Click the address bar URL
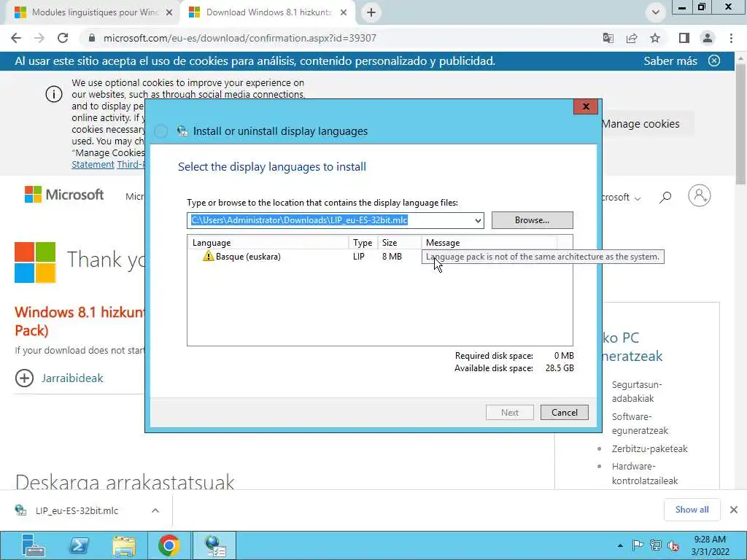 point(239,38)
